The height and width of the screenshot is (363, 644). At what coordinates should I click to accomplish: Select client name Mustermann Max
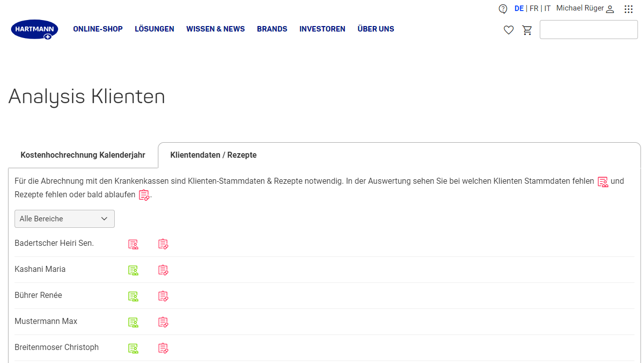click(x=46, y=321)
